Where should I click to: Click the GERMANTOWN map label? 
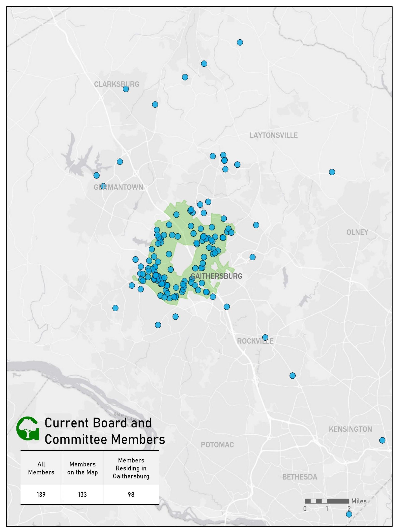point(118,187)
